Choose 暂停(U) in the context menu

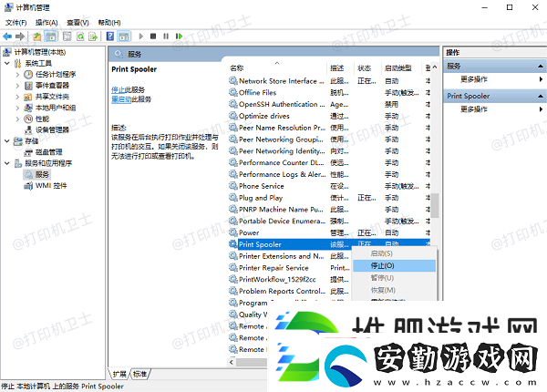394,278
